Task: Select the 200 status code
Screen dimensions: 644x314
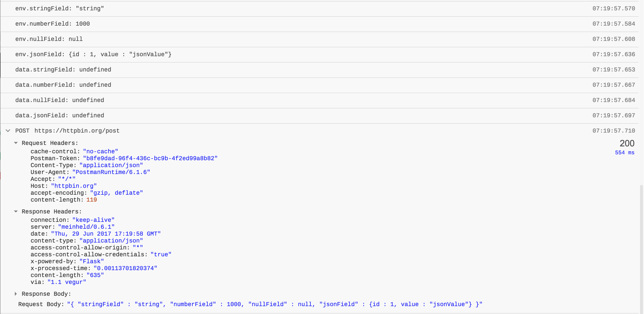Action: coord(626,143)
